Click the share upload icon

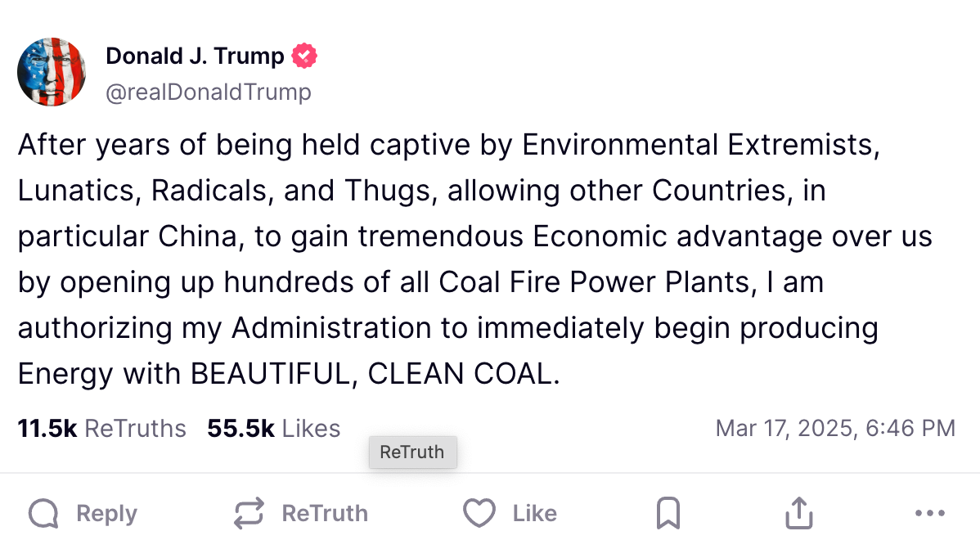(798, 514)
